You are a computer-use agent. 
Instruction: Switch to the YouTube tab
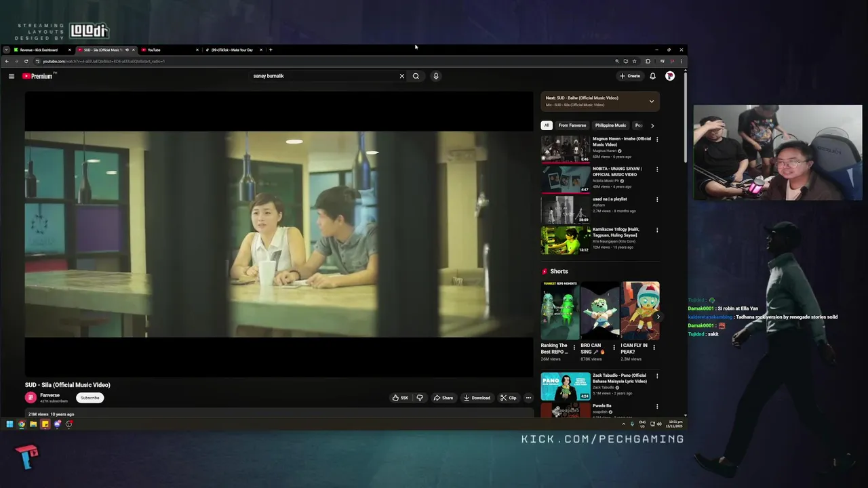click(x=170, y=49)
